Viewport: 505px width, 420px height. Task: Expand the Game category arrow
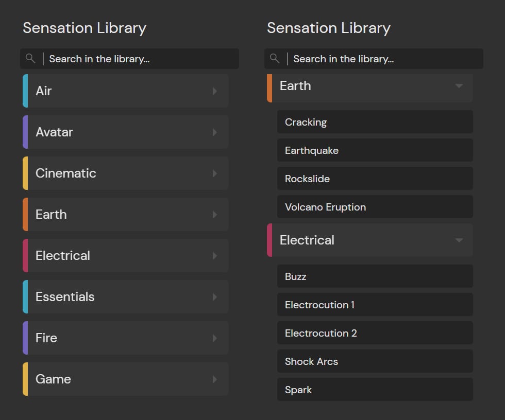[215, 379]
